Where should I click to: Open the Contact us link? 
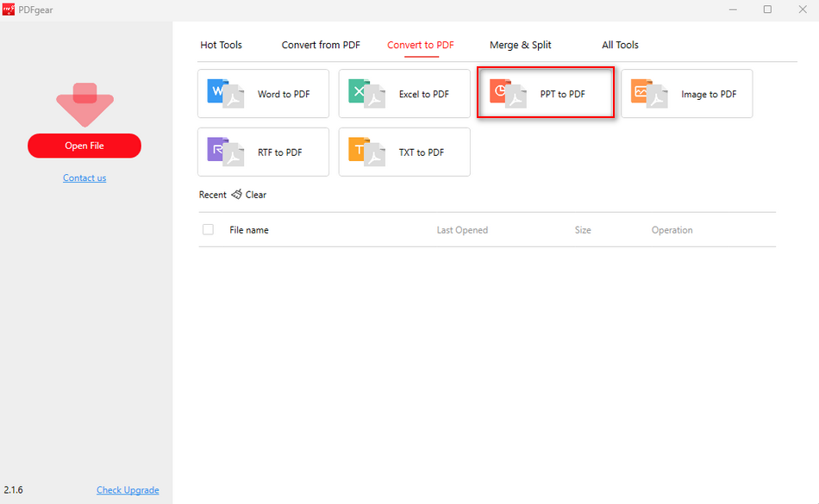click(84, 177)
